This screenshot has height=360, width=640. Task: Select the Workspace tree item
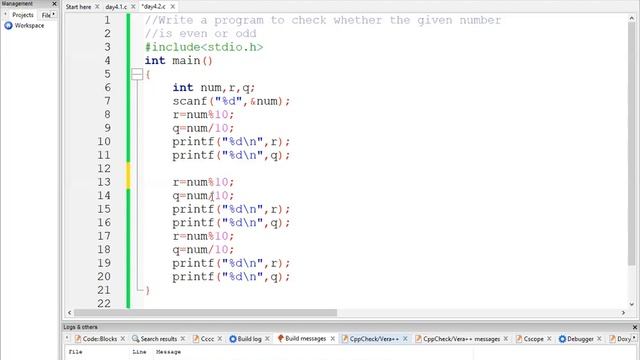29,25
